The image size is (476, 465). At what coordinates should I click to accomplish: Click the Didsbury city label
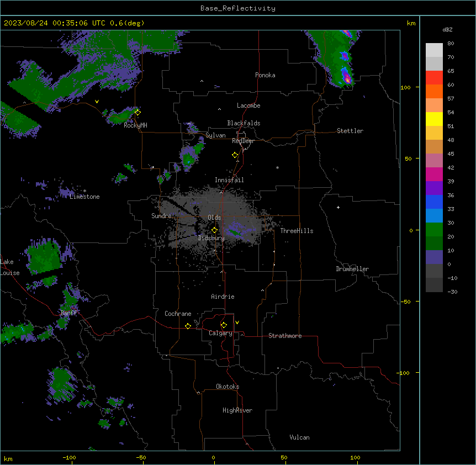click(211, 238)
